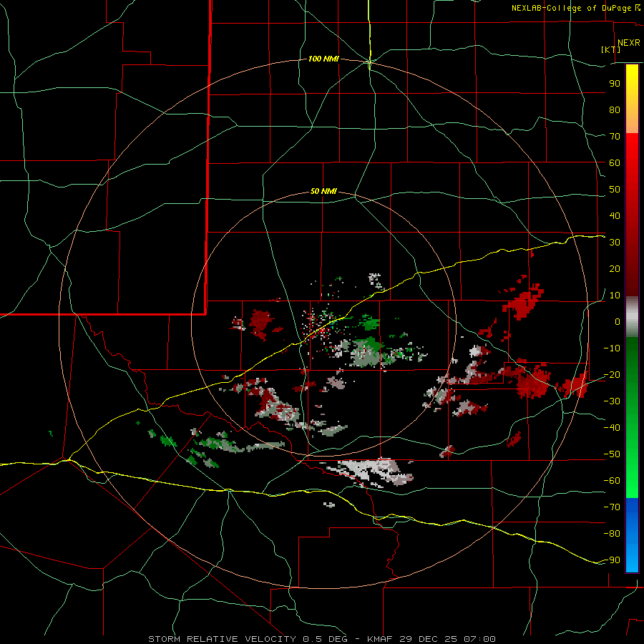Image resolution: width=644 pixels, height=644 pixels.
Task: Select the -60 scale value
Action: (612, 481)
